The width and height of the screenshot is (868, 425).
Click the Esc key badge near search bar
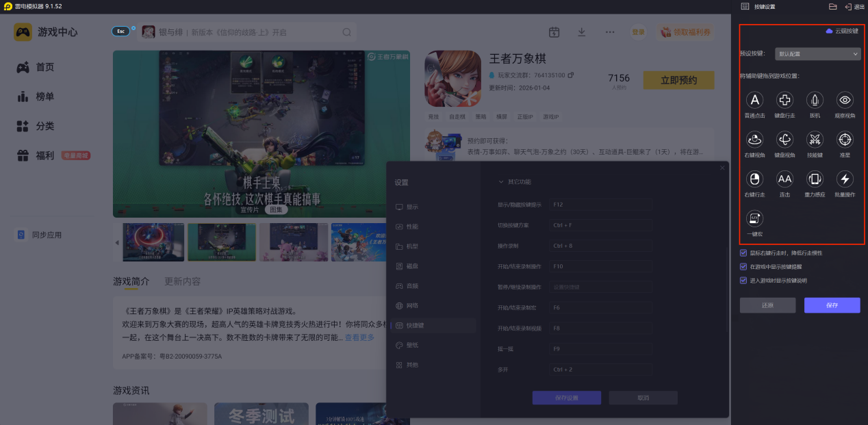(121, 31)
